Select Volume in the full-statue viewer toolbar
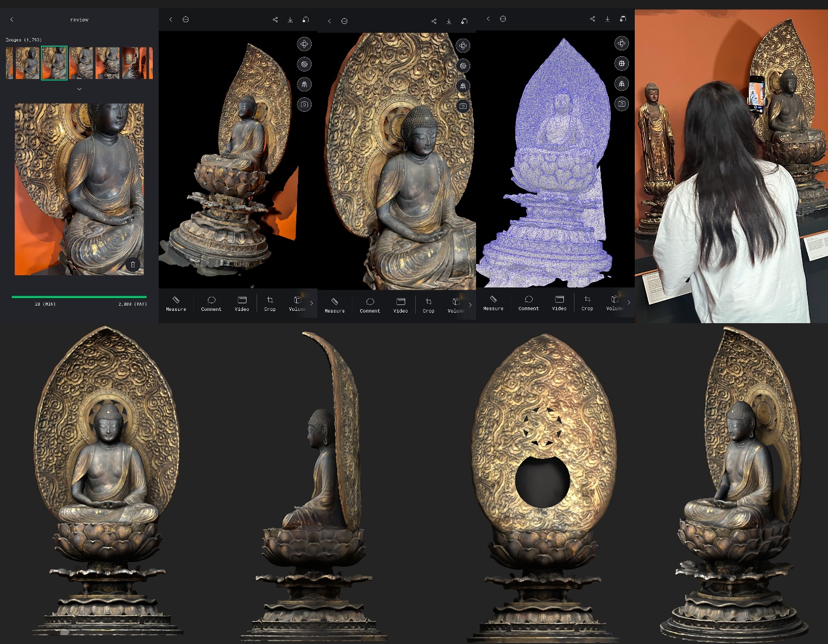828x644 pixels. point(297,304)
